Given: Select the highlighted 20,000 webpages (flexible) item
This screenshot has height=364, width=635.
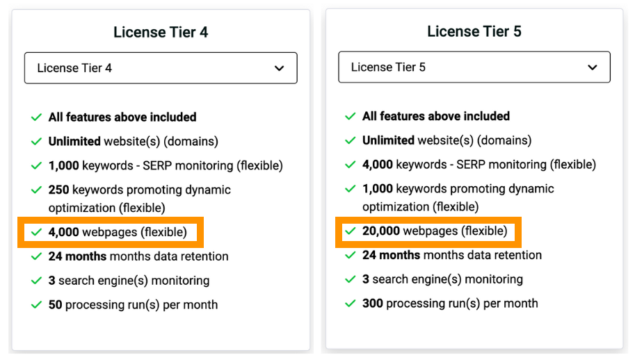Looking at the screenshot, I should 428,231.
